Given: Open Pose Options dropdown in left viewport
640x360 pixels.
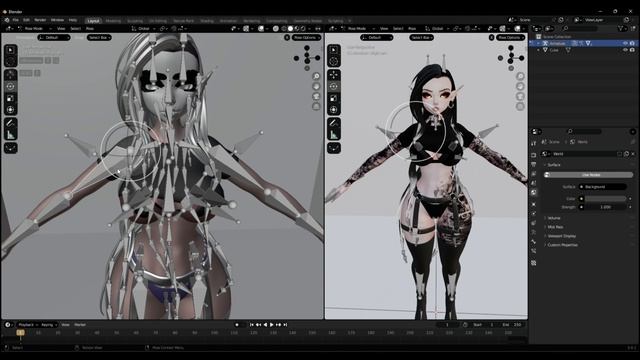Looking at the screenshot, I should 307,38.
